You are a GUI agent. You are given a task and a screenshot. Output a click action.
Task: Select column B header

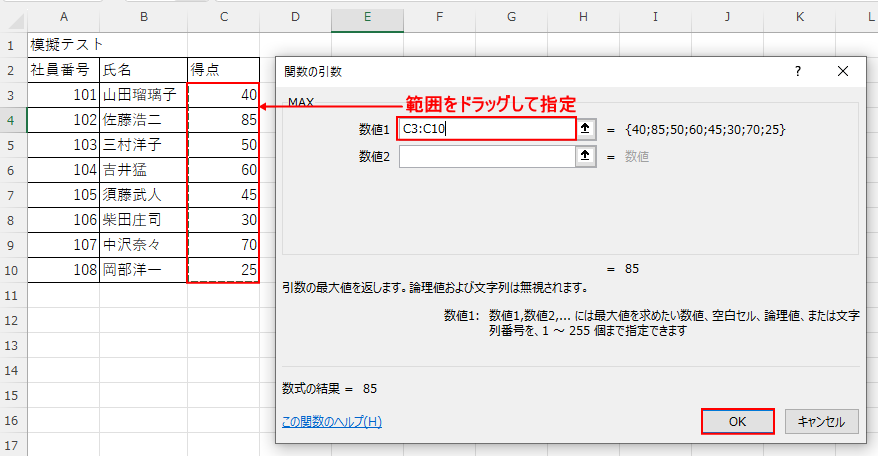click(x=144, y=17)
